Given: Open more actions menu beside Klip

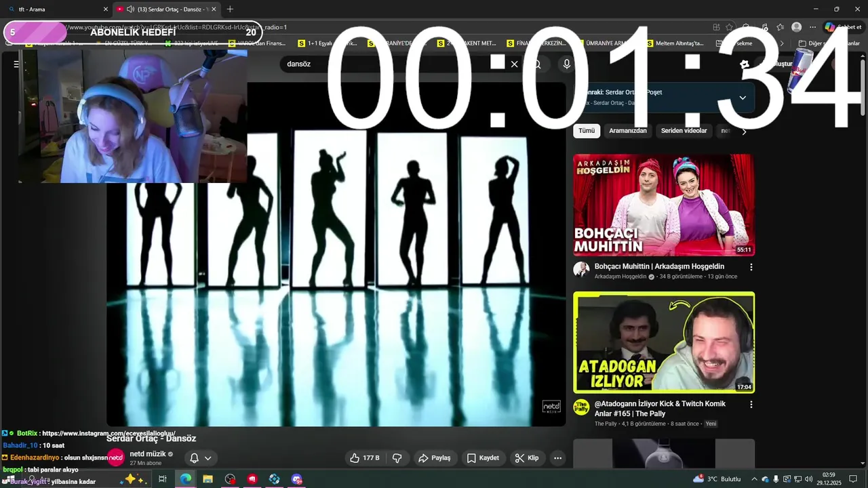Looking at the screenshot, I should tap(557, 458).
